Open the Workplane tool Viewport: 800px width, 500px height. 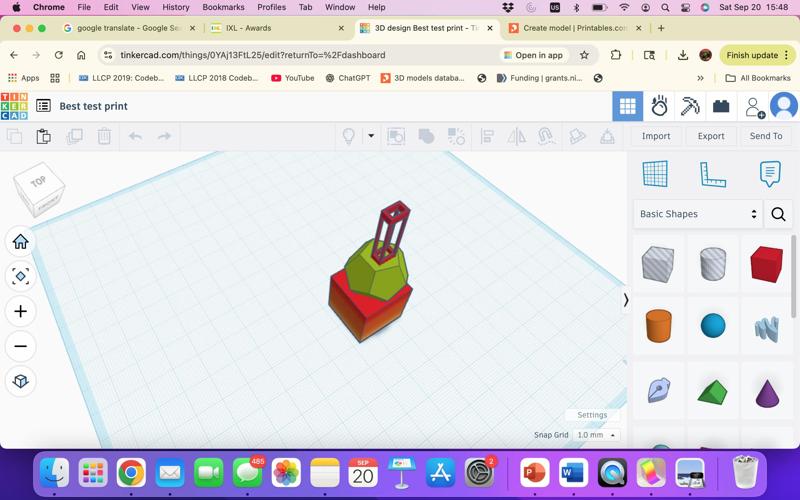[x=655, y=174]
